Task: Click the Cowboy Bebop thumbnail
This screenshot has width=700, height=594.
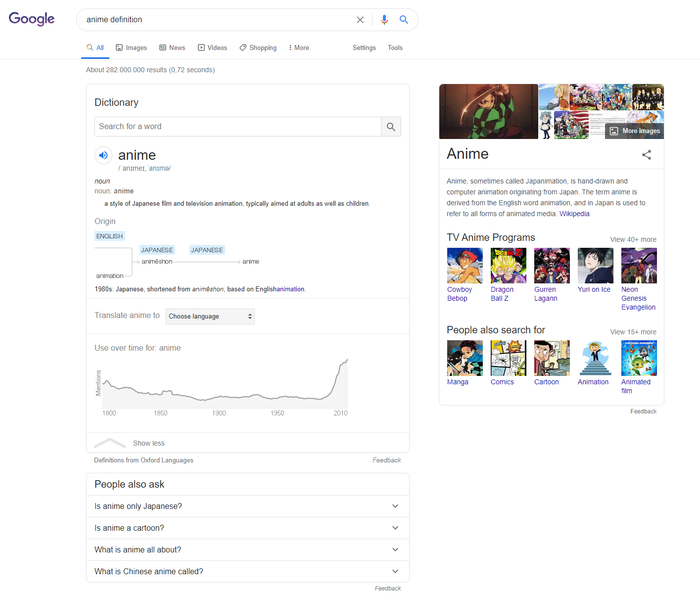Action: coord(465,266)
